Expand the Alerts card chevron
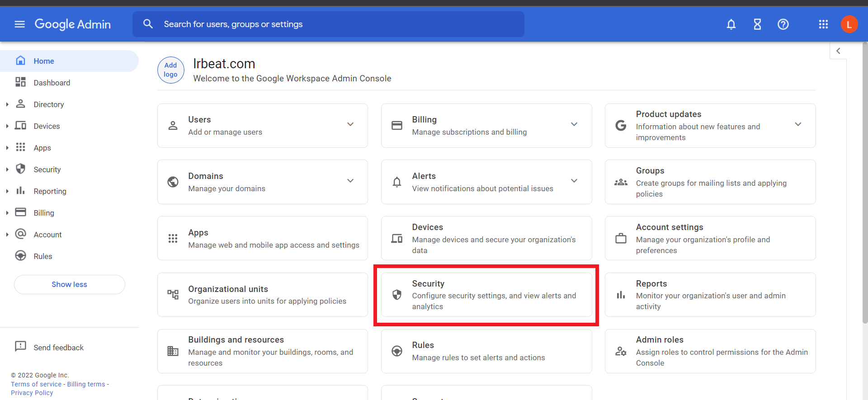 click(574, 181)
